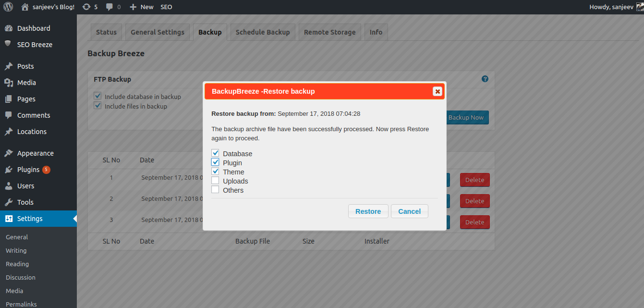Delete the backup in row 2
The height and width of the screenshot is (308, 644).
(475, 201)
